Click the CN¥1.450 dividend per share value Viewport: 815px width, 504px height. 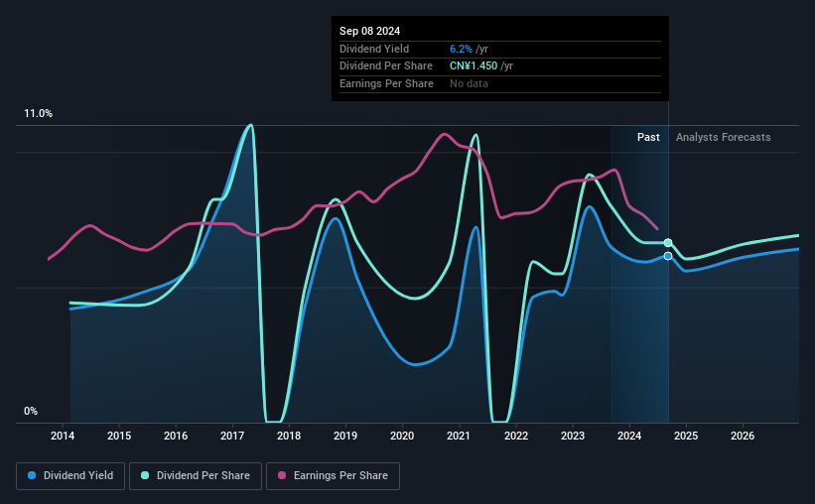pos(474,66)
